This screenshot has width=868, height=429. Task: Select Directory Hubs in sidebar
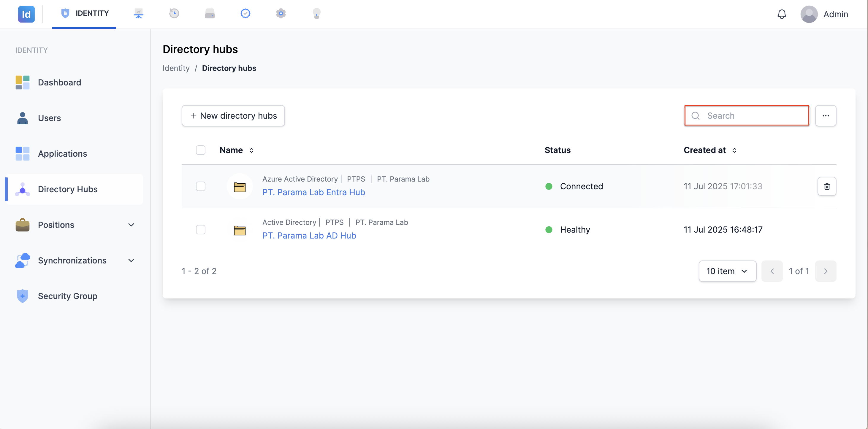point(74,189)
